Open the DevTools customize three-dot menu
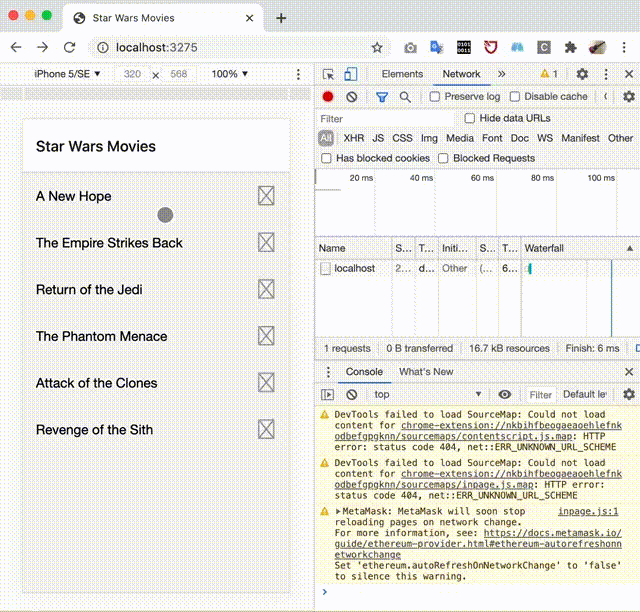640x612 pixels. pyautogui.click(x=606, y=74)
